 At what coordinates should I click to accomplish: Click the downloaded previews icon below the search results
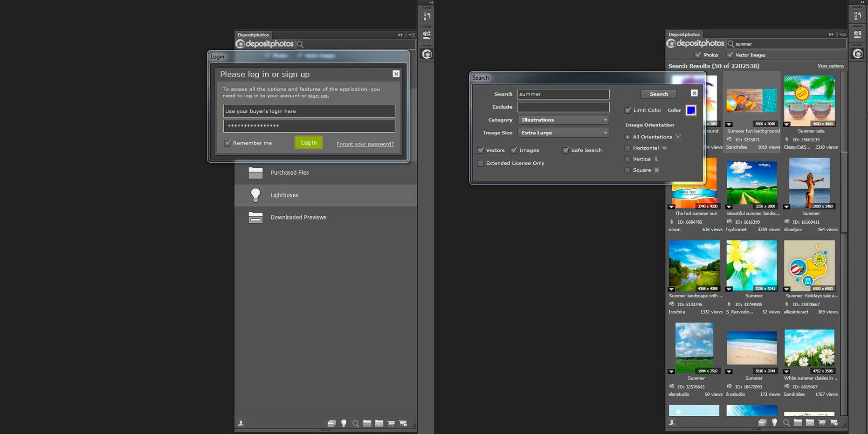(810, 422)
